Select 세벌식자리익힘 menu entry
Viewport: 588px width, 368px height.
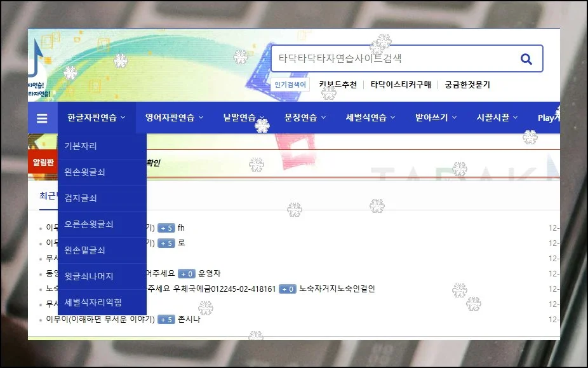pos(93,302)
